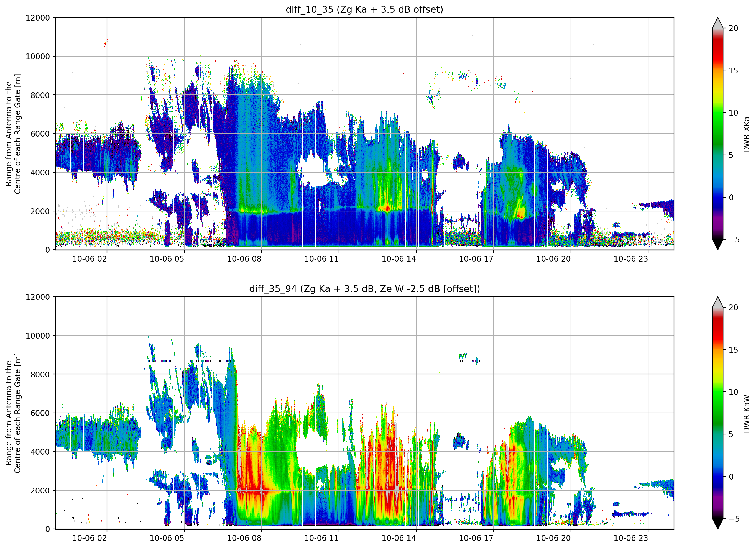The image size is (756, 548).
Task: Click the '10' tick on the DWR-XKa colorbar
Action: coord(733,113)
